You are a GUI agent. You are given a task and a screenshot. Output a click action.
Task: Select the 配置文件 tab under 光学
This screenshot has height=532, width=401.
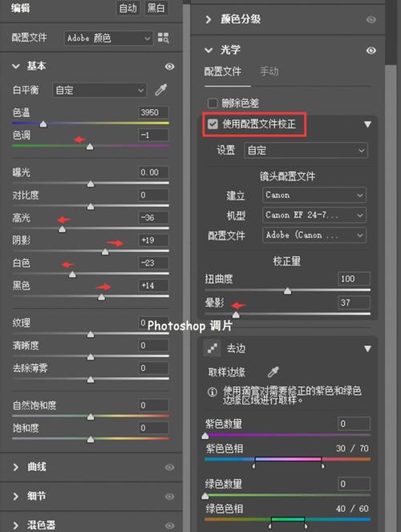tap(223, 71)
